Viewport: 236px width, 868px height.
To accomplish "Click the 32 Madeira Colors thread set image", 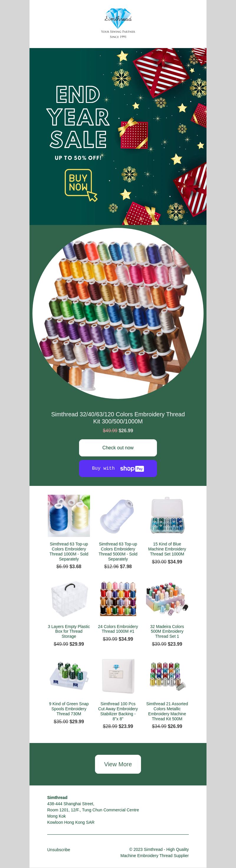I will 167,598.
